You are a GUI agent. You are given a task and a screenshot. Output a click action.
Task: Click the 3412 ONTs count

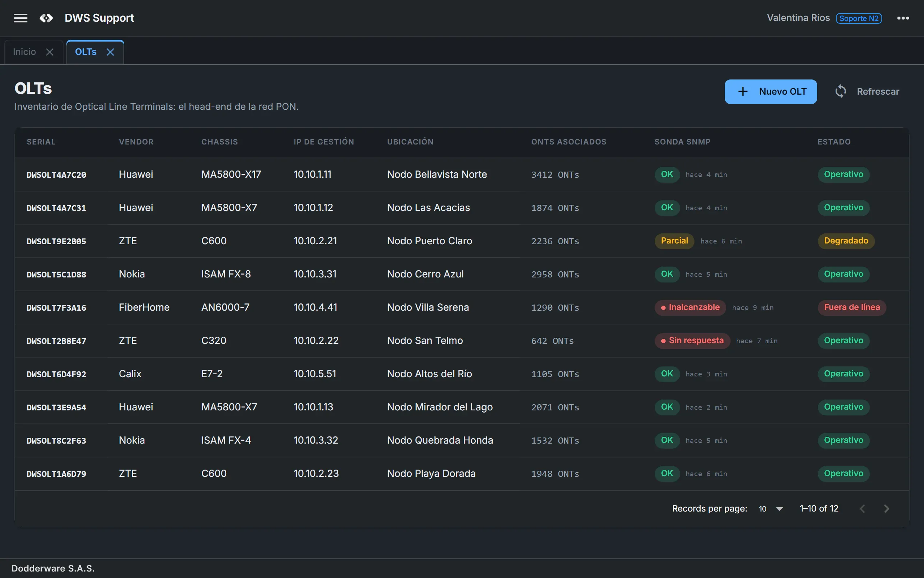(x=555, y=175)
